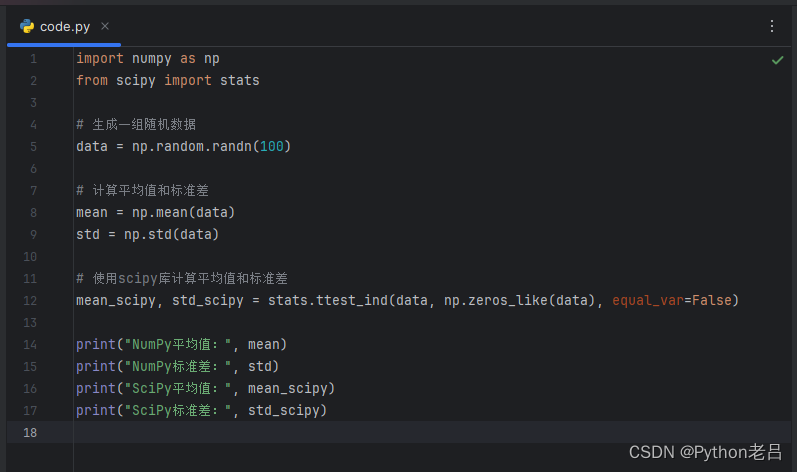Screen dimensions: 797x472
Task: Click the comment '# 使用scipy库计算平均值和标准差'
Action: pyautogui.click(x=182, y=278)
